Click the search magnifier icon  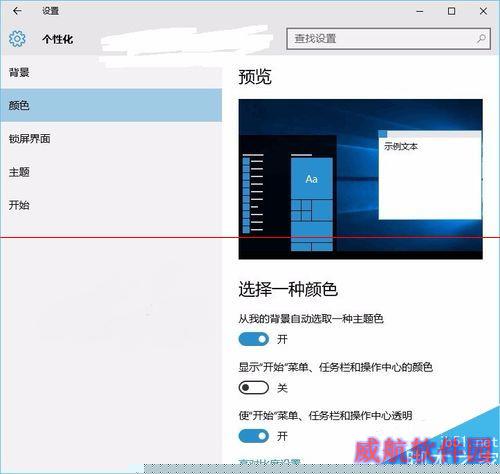pos(481,39)
